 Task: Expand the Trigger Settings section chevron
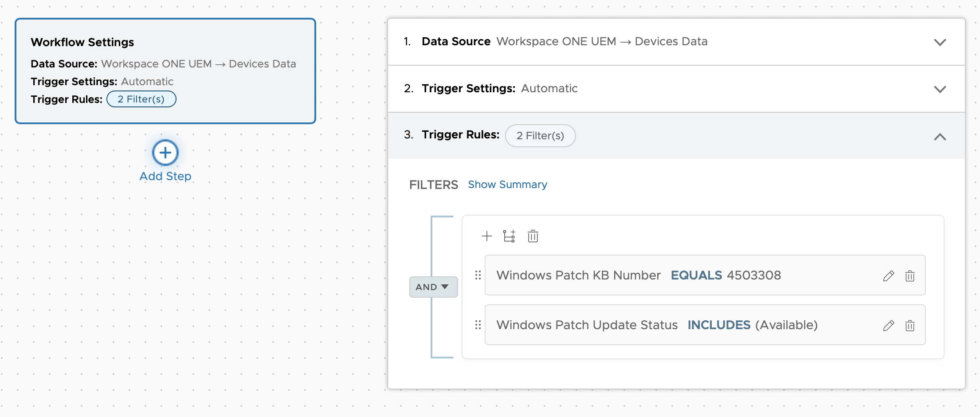click(940, 89)
